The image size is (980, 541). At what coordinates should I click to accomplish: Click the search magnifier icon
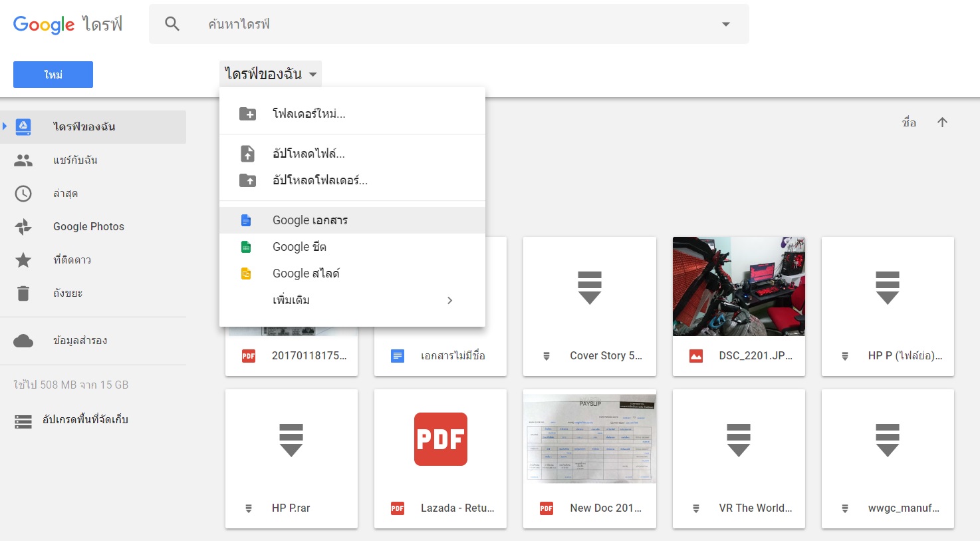click(x=172, y=24)
